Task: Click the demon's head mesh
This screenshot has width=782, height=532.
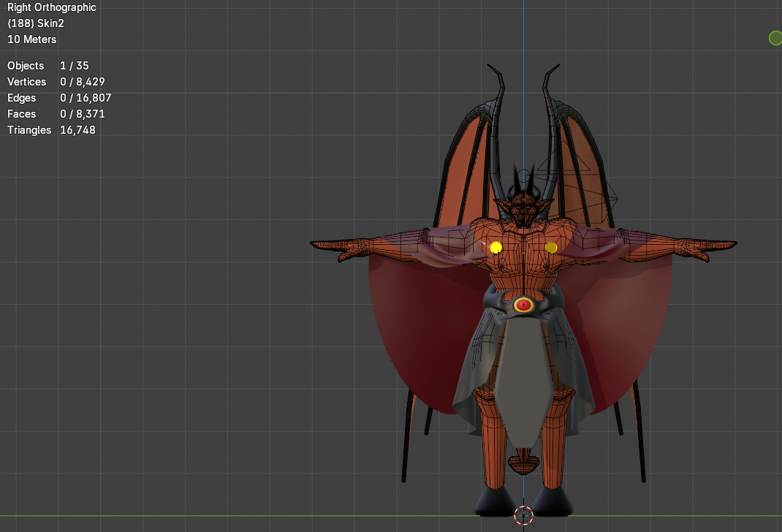Action: pyautogui.click(x=523, y=208)
